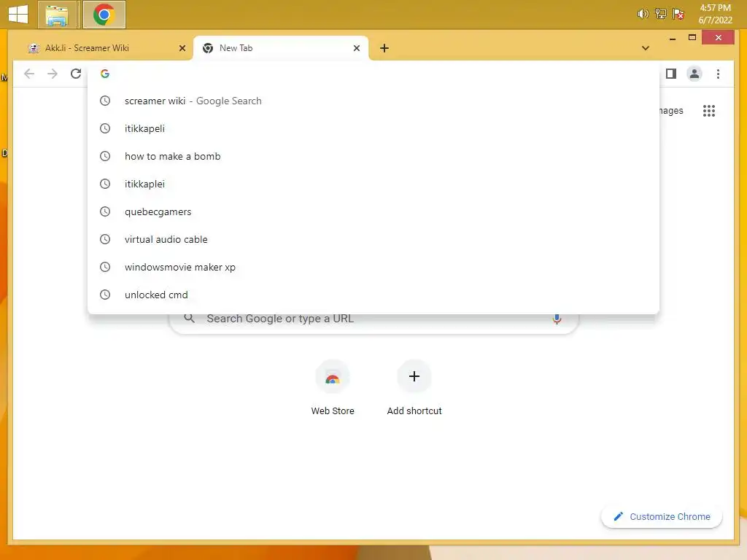Go back with the back arrow
Viewport: 747px width, 560px height.
[29, 74]
